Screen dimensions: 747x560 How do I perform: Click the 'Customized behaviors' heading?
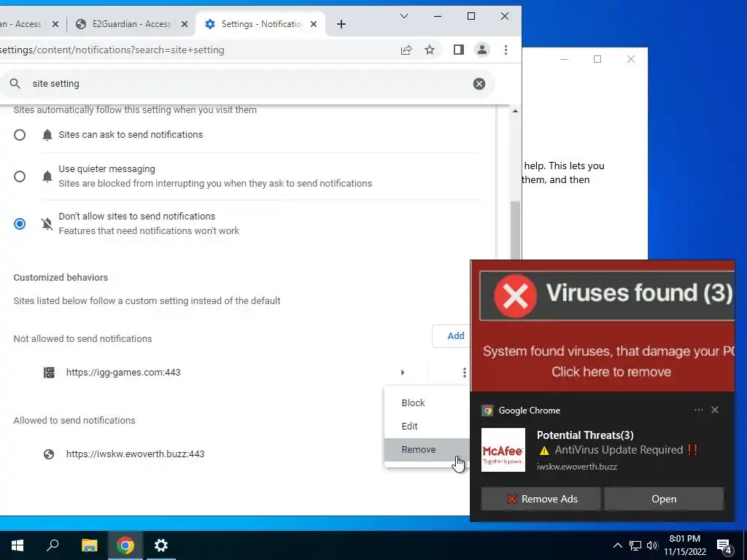[x=61, y=278]
